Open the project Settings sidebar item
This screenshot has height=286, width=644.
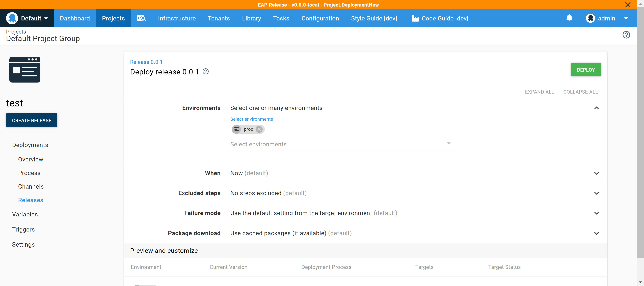pos(23,244)
